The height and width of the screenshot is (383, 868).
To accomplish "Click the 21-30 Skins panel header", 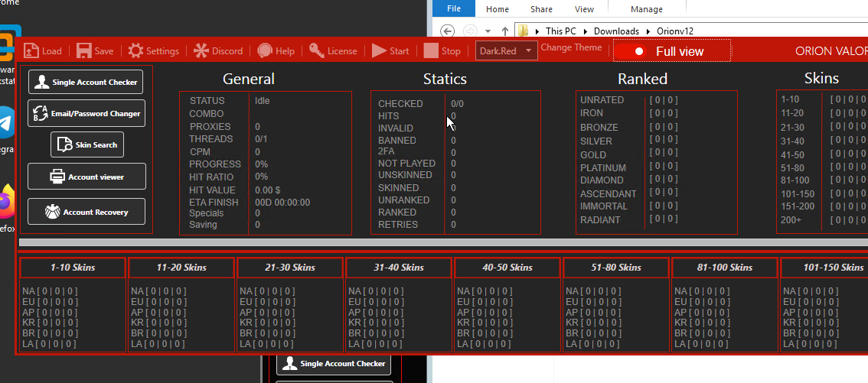I will 289,268.
